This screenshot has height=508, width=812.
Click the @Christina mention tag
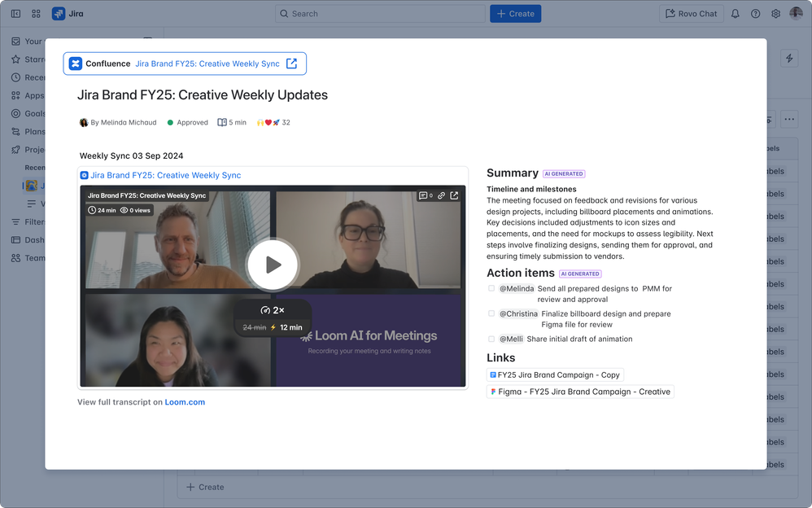[x=518, y=313]
